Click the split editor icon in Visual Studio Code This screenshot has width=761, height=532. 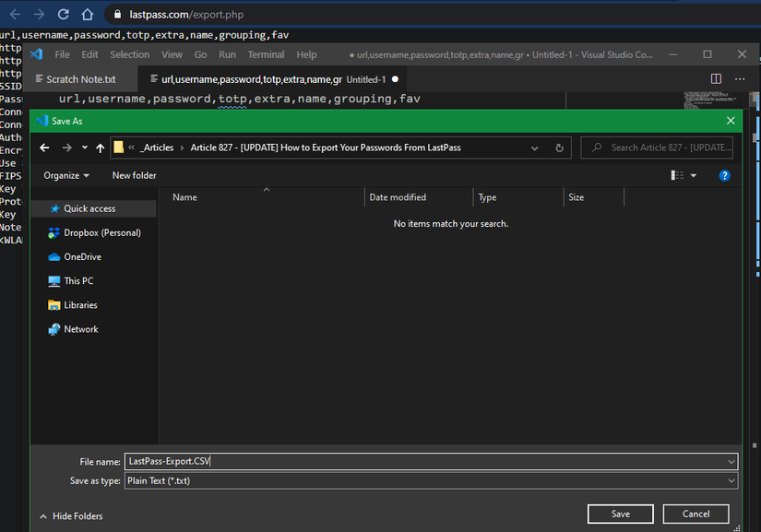(x=716, y=78)
